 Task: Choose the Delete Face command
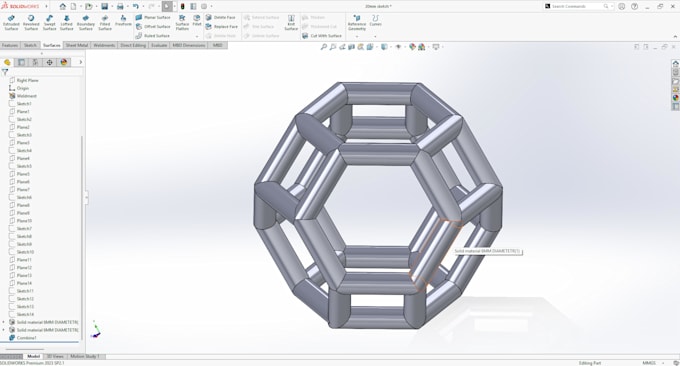(x=221, y=17)
